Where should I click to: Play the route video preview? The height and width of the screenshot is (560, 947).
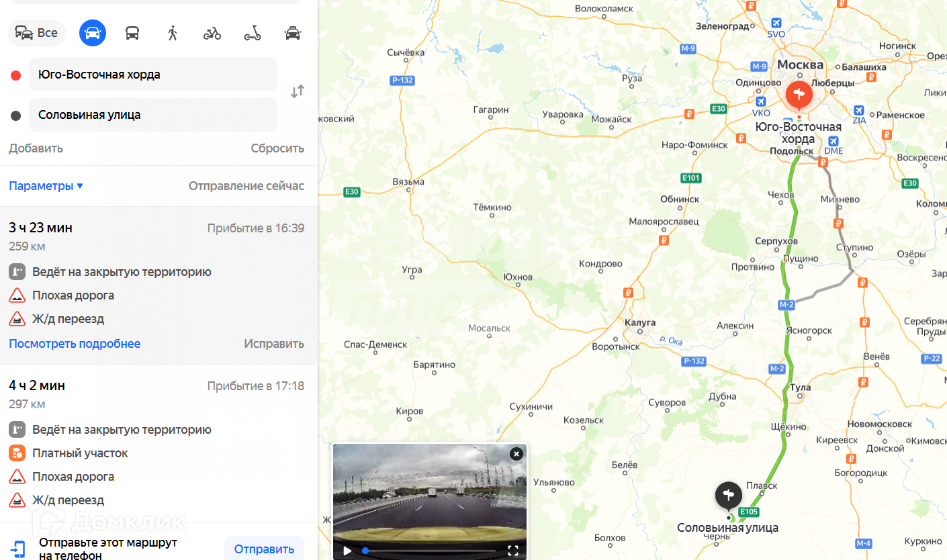pos(347,551)
